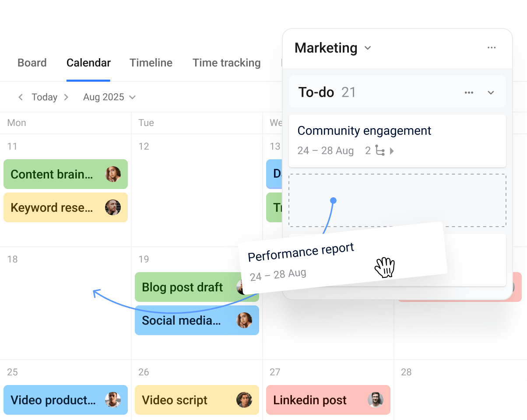
Task: Expand subtasks on Community engagement card
Action: click(393, 150)
